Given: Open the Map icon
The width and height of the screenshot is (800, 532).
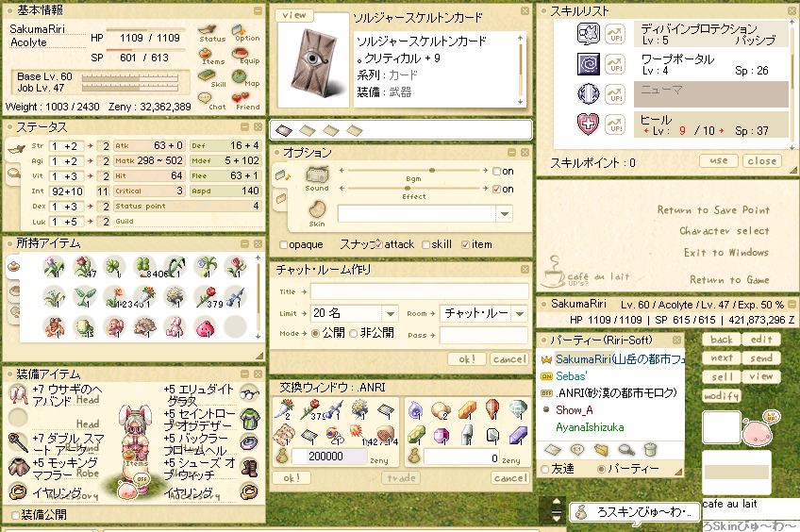Looking at the screenshot, I should (x=239, y=76).
